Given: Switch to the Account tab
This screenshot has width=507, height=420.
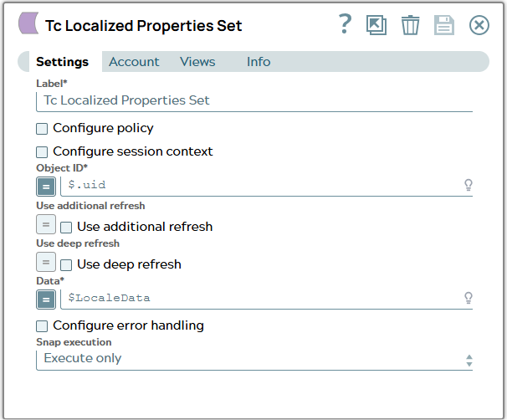Looking at the screenshot, I should point(134,61).
